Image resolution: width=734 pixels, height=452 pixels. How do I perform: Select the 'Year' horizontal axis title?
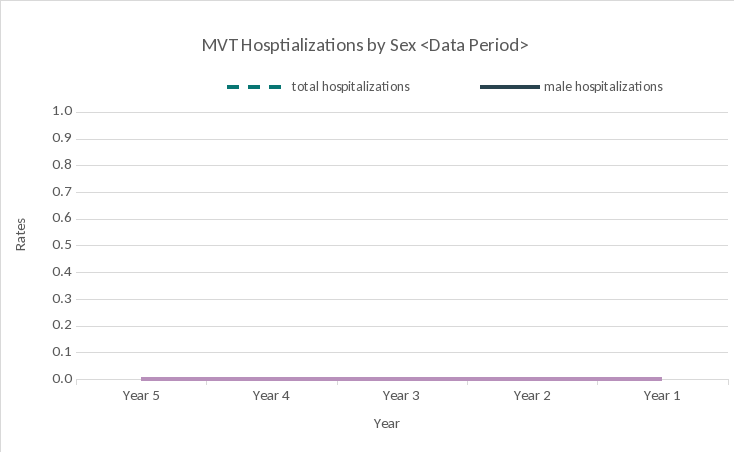[386, 424]
